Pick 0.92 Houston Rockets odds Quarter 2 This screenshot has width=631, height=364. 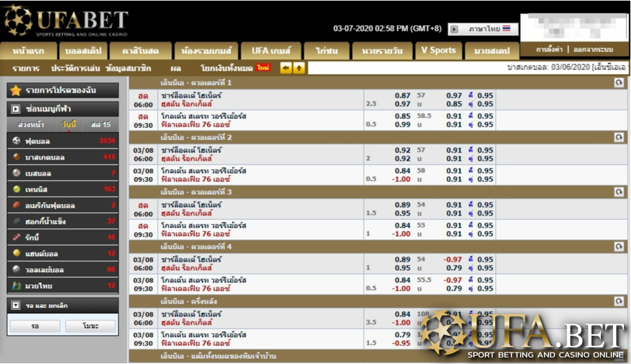click(x=402, y=159)
